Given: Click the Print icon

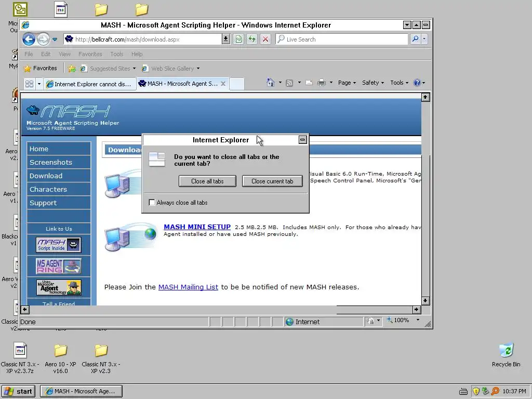Looking at the screenshot, I should point(321,83).
